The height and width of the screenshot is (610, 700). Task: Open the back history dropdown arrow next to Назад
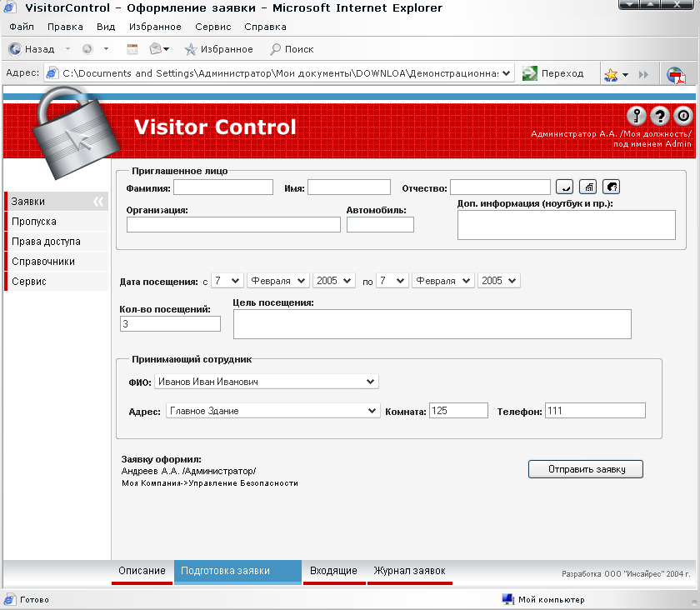tap(67, 48)
